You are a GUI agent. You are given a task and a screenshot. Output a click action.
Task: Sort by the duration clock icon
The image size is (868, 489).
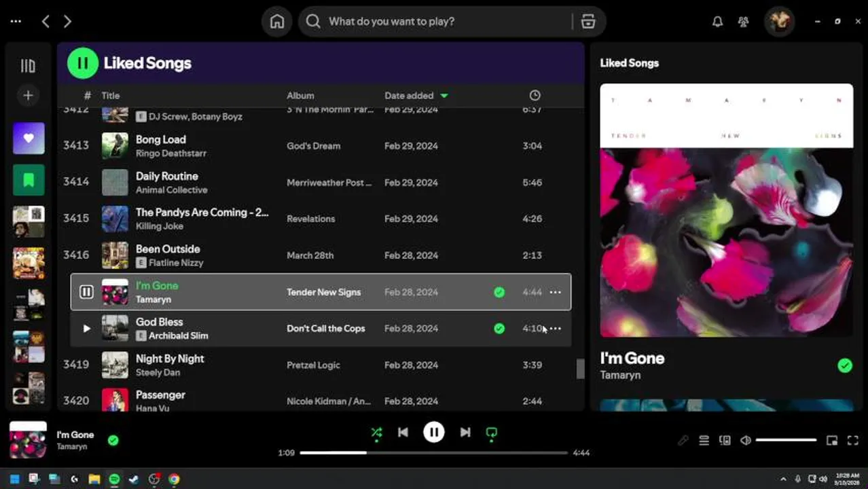(x=535, y=96)
